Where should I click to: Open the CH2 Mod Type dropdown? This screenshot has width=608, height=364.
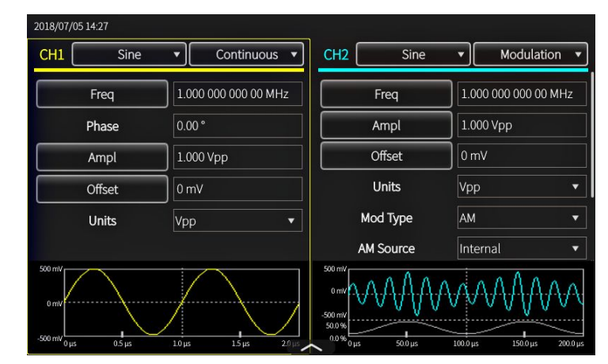[522, 217]
